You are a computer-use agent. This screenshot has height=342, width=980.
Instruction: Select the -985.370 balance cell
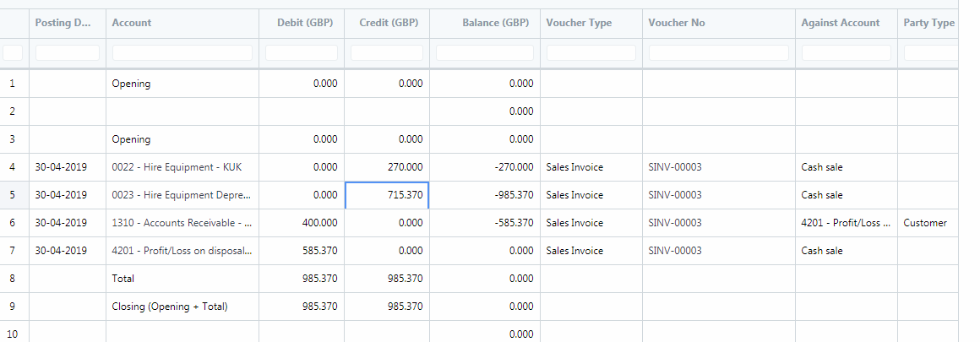pos(485,195)
